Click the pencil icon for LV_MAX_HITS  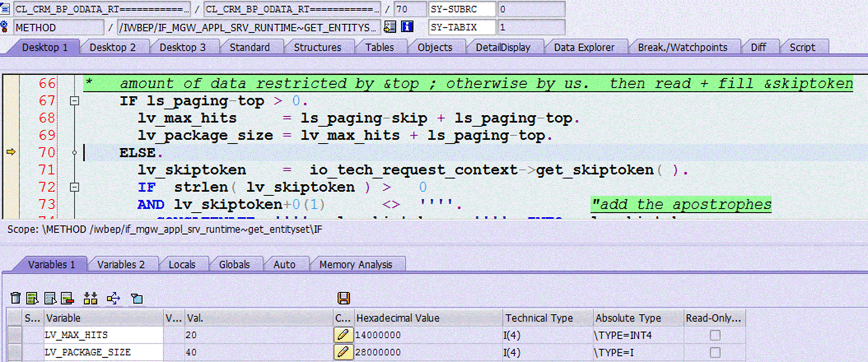tap(343, 335)
